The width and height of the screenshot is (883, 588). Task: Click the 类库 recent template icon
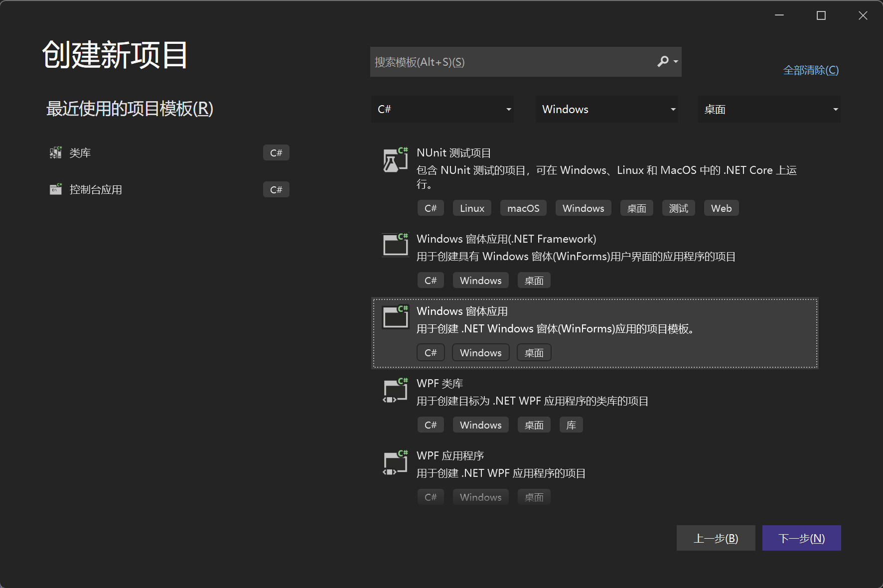click(56, 152)
